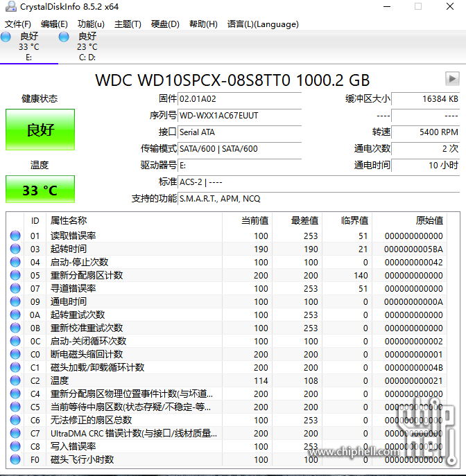
Task: Open the 主题(T) menu
Action: (128, 24)
